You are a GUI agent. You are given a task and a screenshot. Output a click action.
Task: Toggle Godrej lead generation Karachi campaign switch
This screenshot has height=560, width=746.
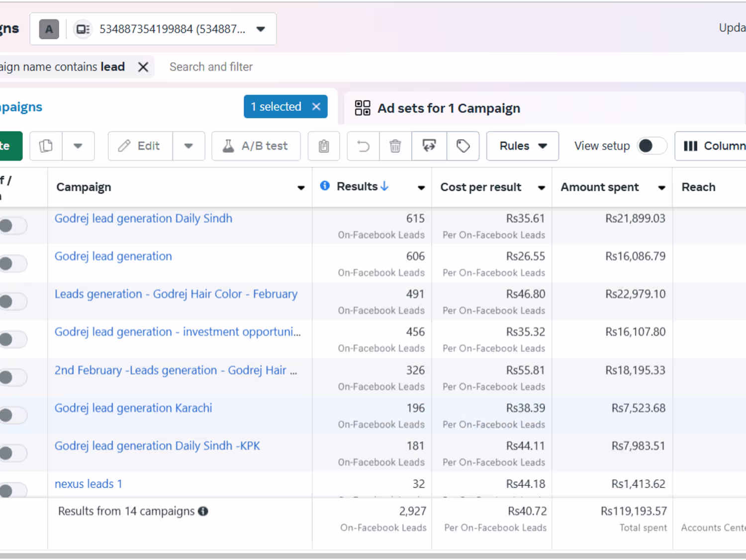[12, 415]
